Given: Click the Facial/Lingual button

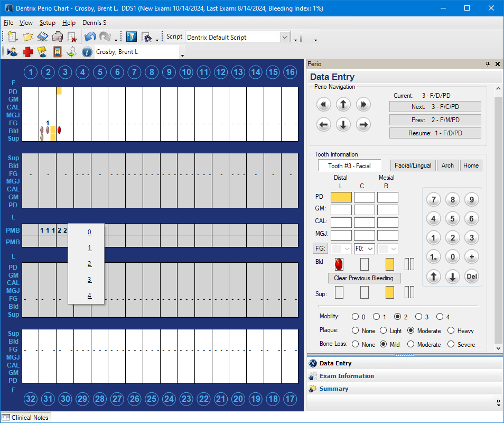Looking at the screenshot, I should pyautogui.click(x=413, y=165).
